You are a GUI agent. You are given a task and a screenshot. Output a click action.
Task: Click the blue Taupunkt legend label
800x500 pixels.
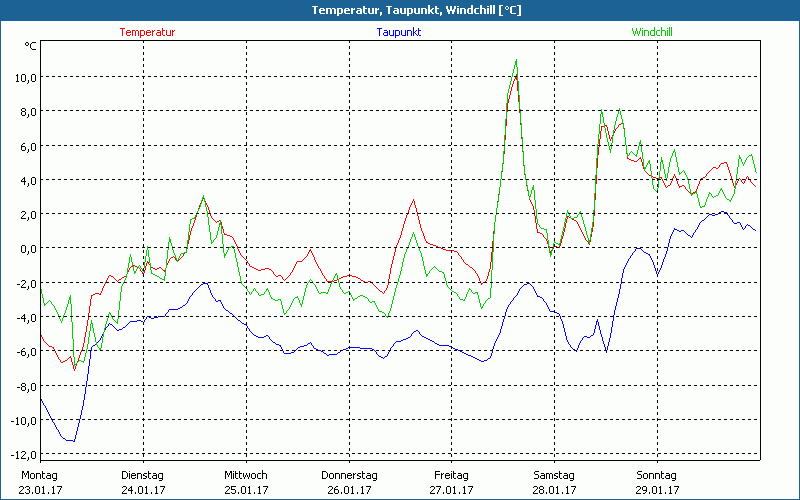pyautogui.click(x=398, y=32)
